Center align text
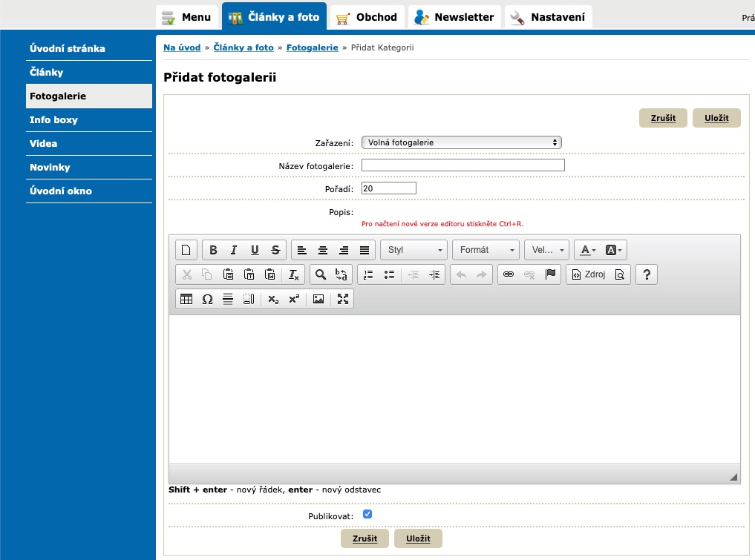This screenshot has height=560, width=755. 323,250
